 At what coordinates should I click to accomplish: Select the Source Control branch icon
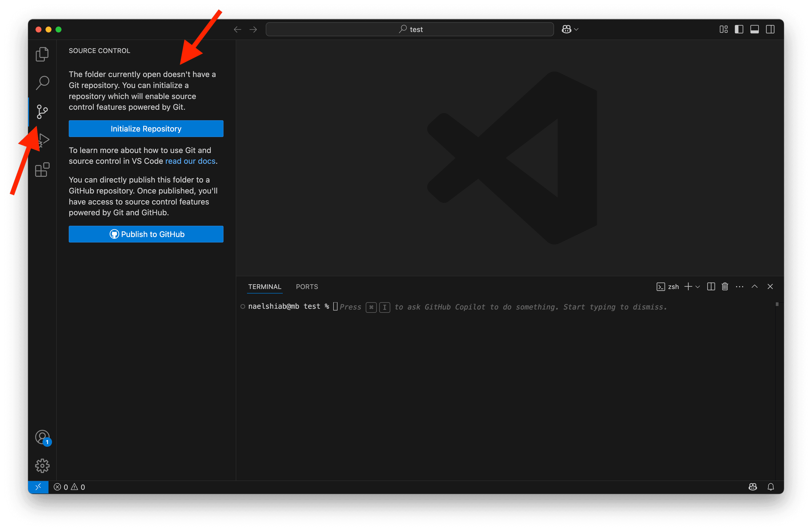tap(42, 111)
